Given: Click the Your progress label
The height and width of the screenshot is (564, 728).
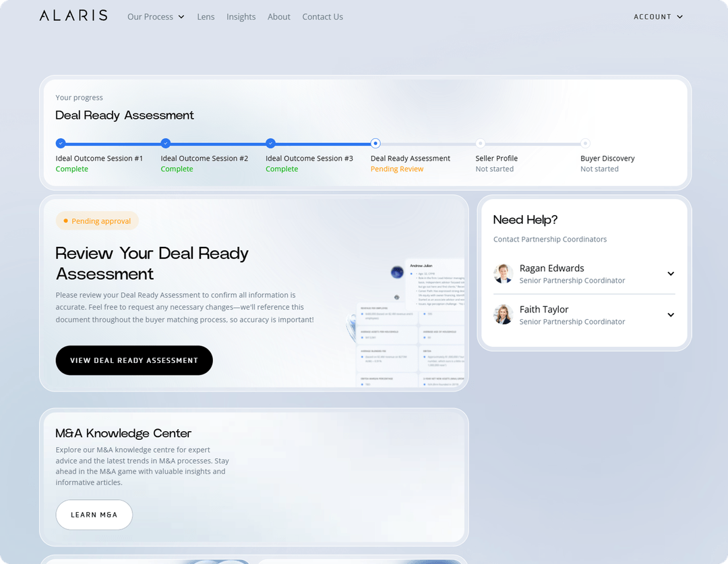Looking at the screenshot, I should click(x=79, y=98).
